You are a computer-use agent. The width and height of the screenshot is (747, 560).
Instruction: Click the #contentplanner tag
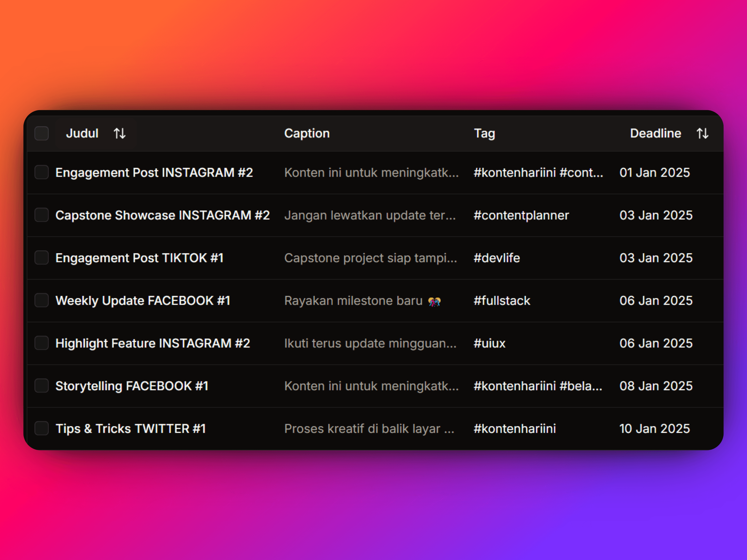(x=521, y=215)
